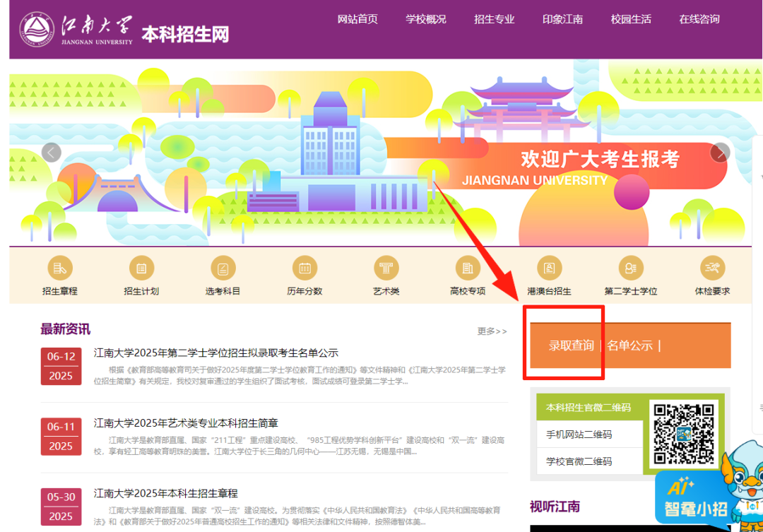This screenshot has width=763, height=532.
Task: Click 更多>> to see all news
Action: [x=491, y=331]
